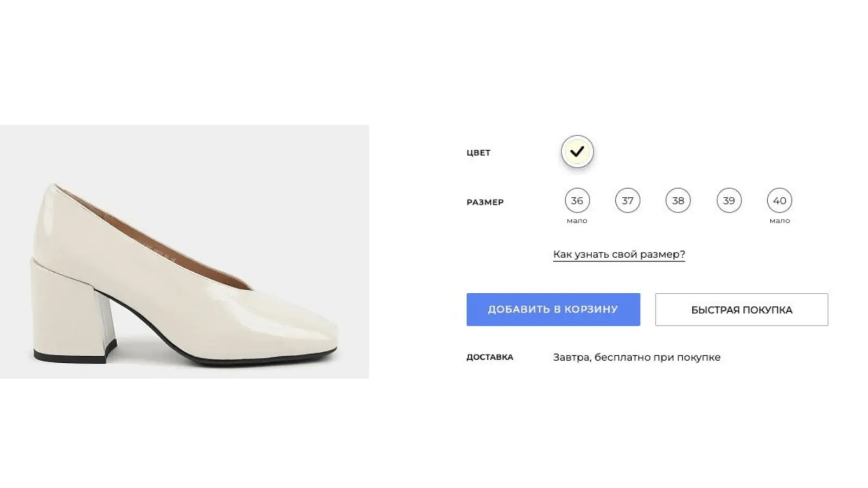This screenshot has width=868, height=488.
Task: Open the "Как узнать свой размер?" link
Action: [x=619, y=254]
